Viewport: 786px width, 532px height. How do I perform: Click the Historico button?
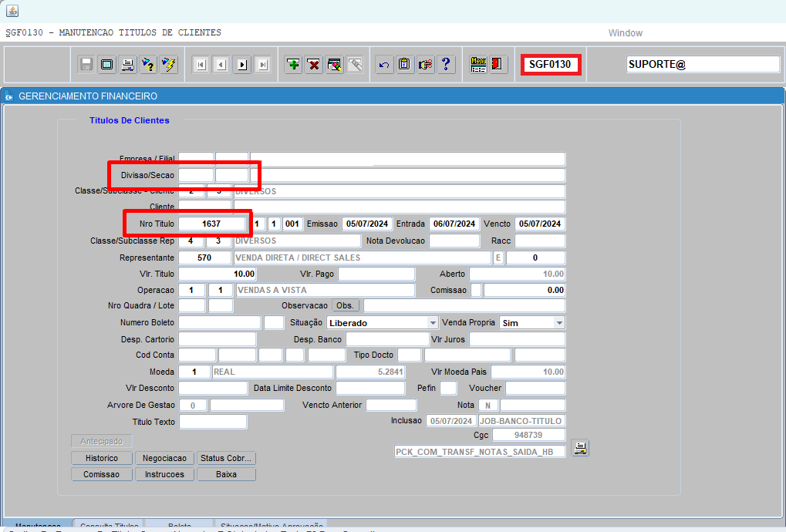click(102, 458)
